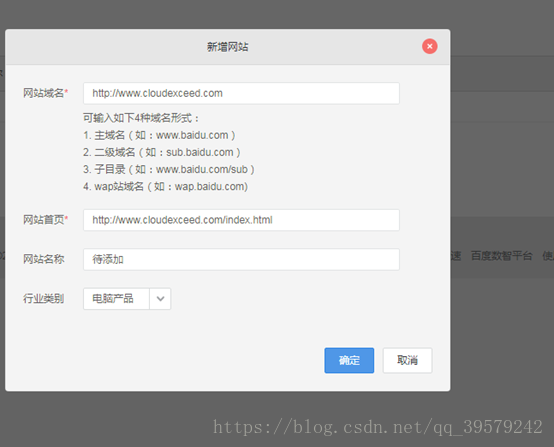The image size is (554, 447).
Task: Click the wap站域名 wap.baidu.com example line
Action: [165, 186]
